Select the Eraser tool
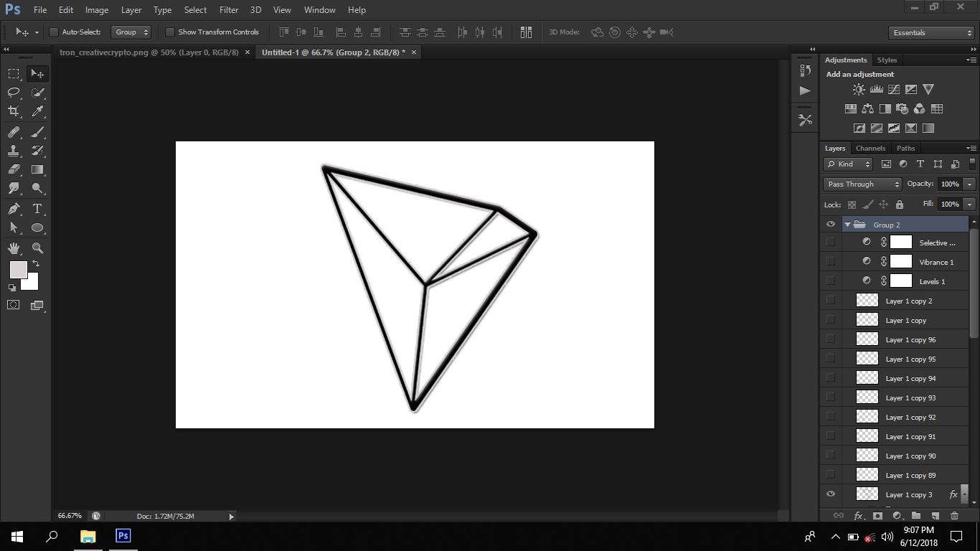 pyautogui.click(x=14, y=169)
